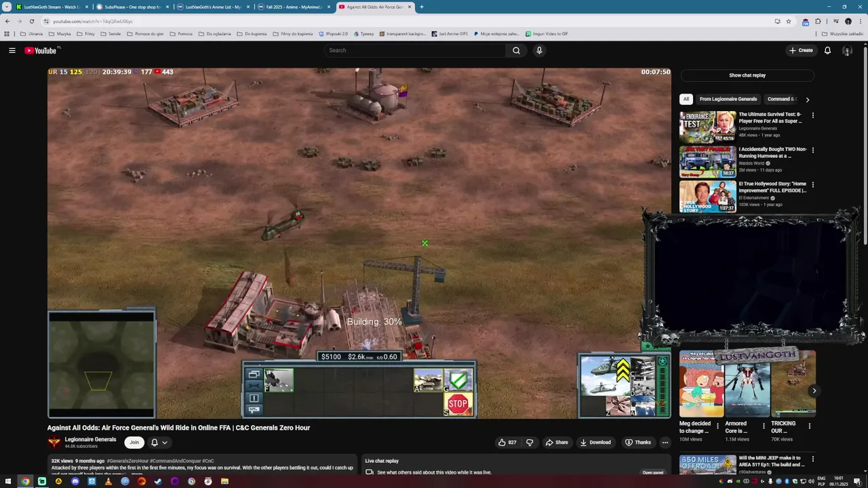Open Seriale bookmarks folder
The height and width of the screenshot is (488, 868).
[x=111, y=33]
